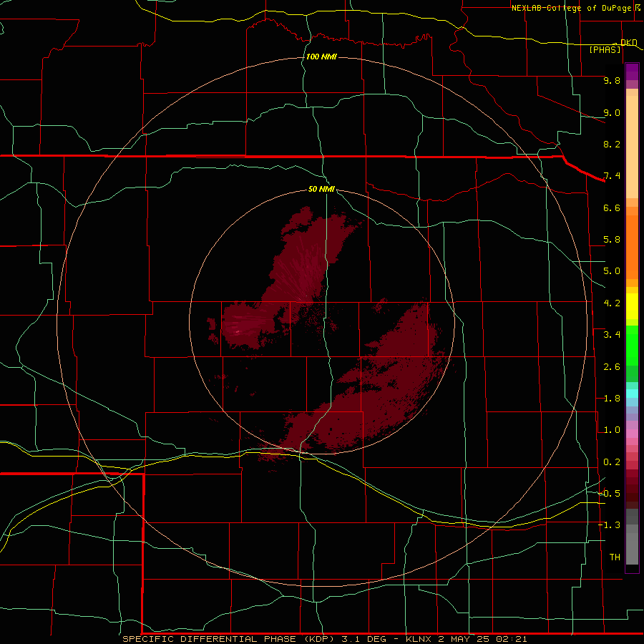
Task: Pick the bright green band on the color bar
Action: pos(632,346)
